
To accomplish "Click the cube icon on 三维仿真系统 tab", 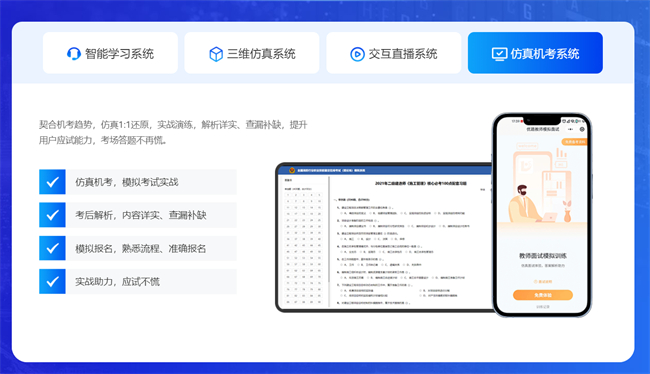I will pyautogui.click(x=216, y=54).
